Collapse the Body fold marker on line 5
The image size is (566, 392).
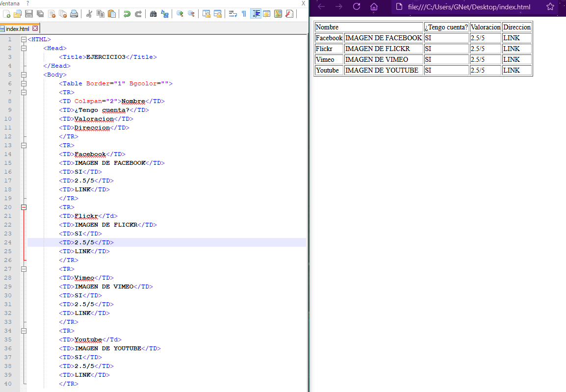tap(24, 75)
